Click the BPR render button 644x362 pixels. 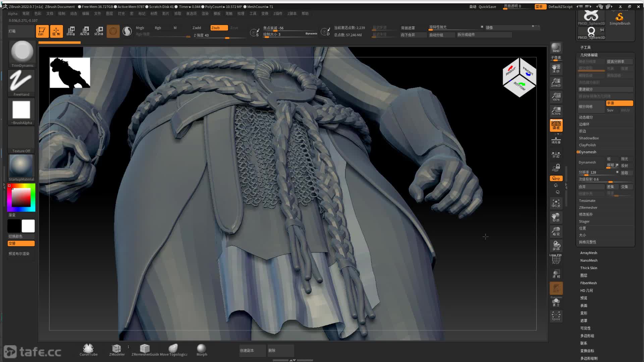point(556,48)
